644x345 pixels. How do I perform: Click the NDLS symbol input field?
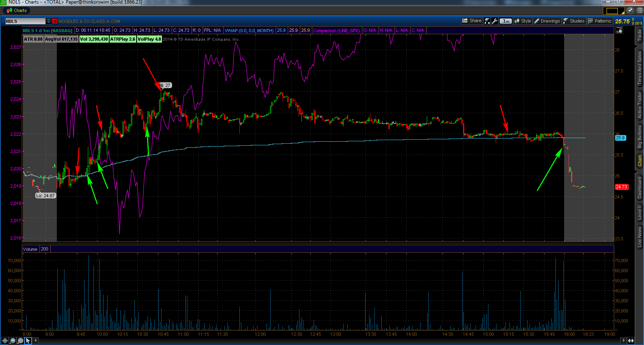(x=25, y=21)
